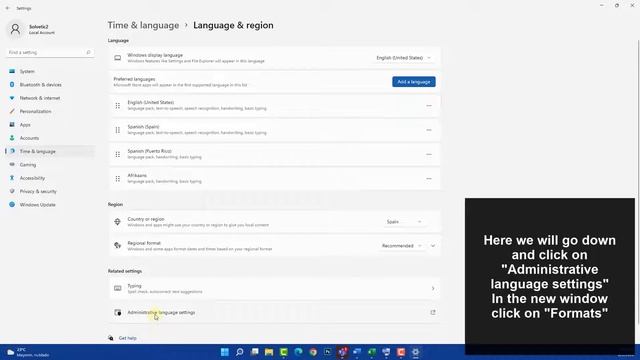The image size is (640, 360).
Task: Click drag handle for Spanish (Spain)
Action: click(x=118, y=130)
